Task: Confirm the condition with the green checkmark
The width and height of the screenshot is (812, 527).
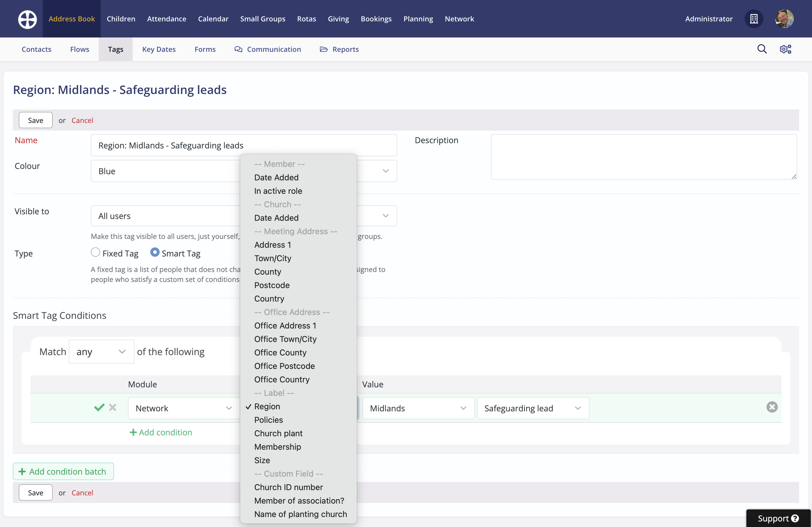Action: (99, 408)
